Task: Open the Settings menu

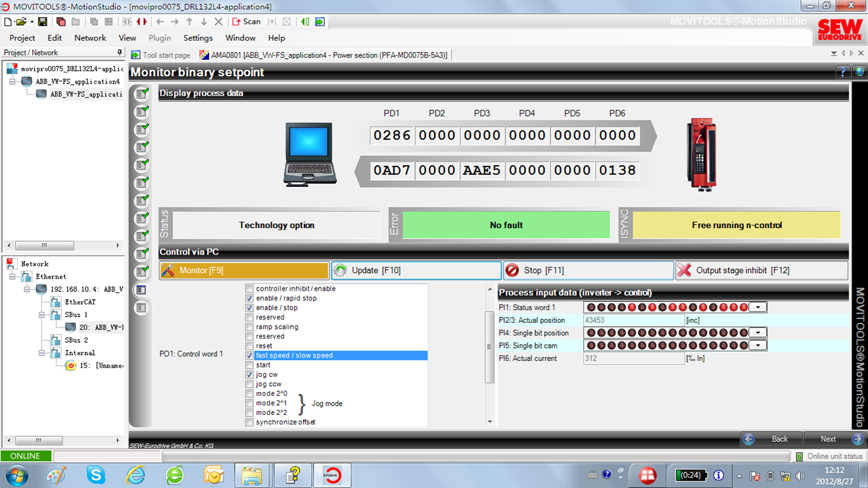Action: (x=197, y=38)
